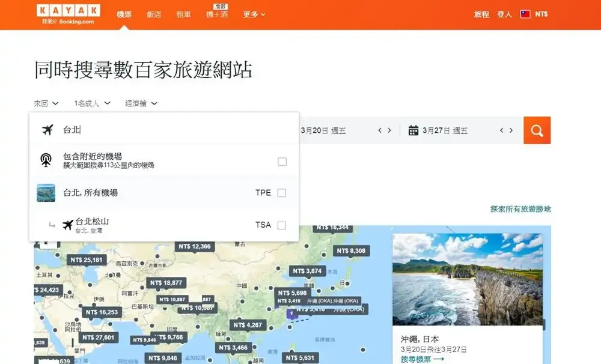
Task: Switch to the 飯店 tab
Action: pos(154,14)
